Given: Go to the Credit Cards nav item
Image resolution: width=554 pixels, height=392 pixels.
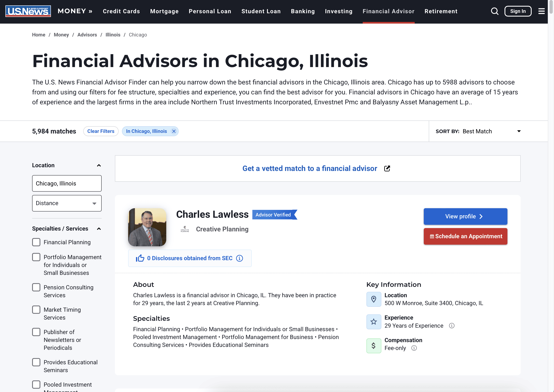Looking at the screenshot, I should tap(121, 11).
